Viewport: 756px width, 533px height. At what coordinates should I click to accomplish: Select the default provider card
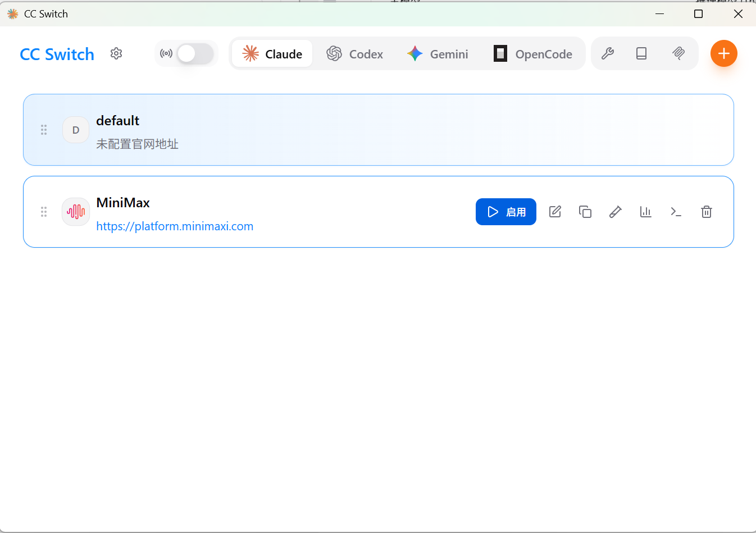(x=379, y=130)
